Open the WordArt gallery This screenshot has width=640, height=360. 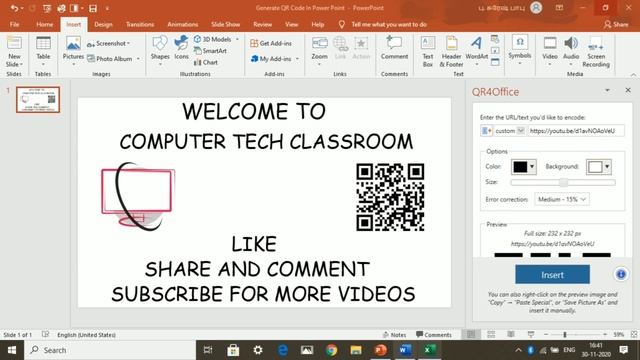(476, 51)
